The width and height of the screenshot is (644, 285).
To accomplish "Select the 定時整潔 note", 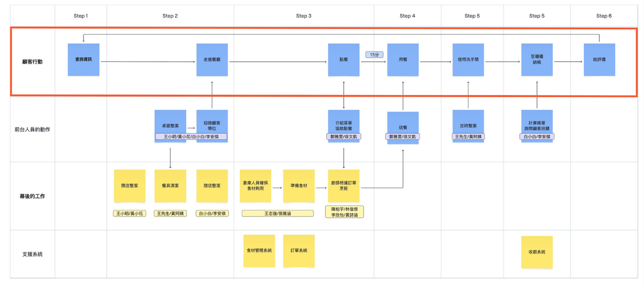I will [x=468, y=126].
